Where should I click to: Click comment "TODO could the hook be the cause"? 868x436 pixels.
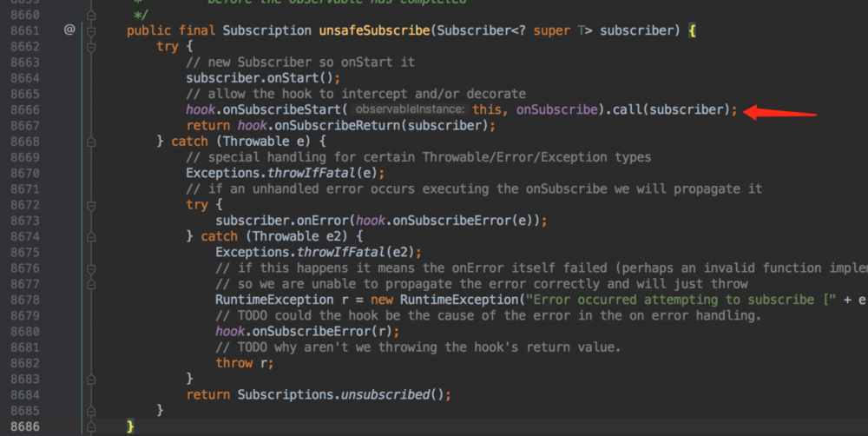[x=488, y=316]
